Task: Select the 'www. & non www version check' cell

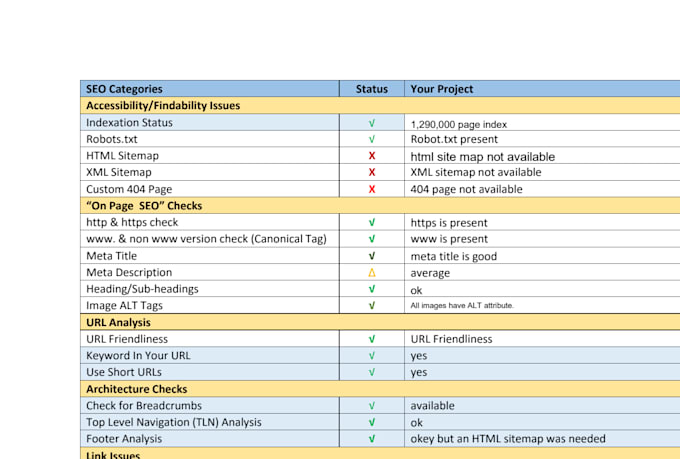Action: pyautogui.click(x=210, y=239)
